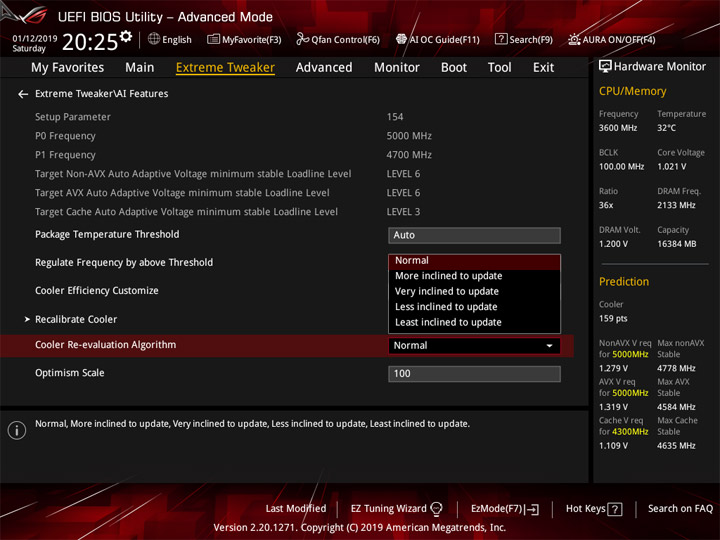Click the back arrow to Extreme Tweaker

click(22, 94)
